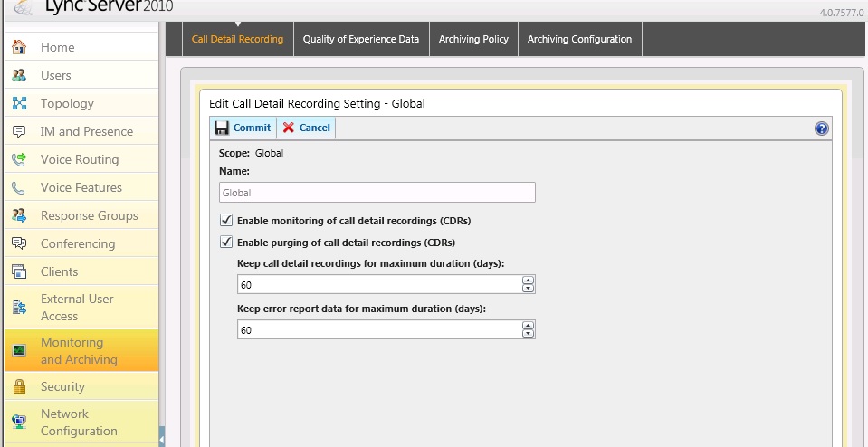Click the IM and Presence chat icon
This screenshot has width=868, height=447.
19,132
